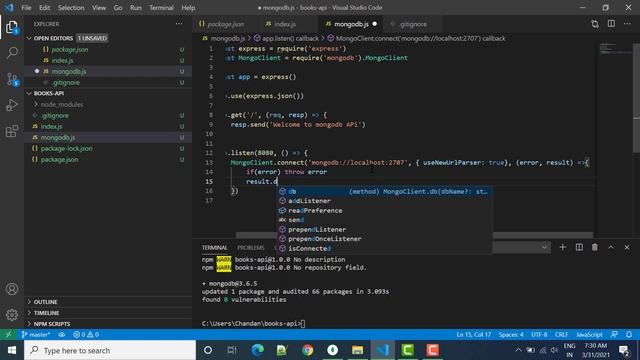Open the Edit menu

click(44, 8)
